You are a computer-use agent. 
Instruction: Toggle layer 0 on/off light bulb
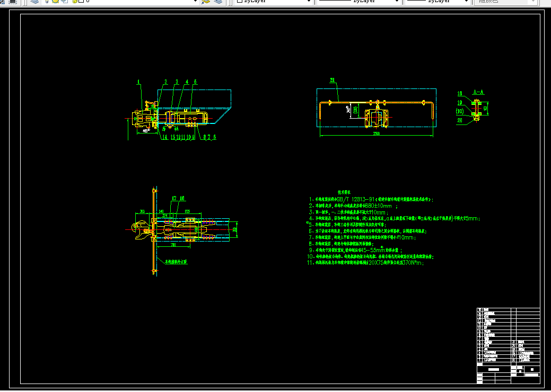pyautogui.click(x=47, y=2)
